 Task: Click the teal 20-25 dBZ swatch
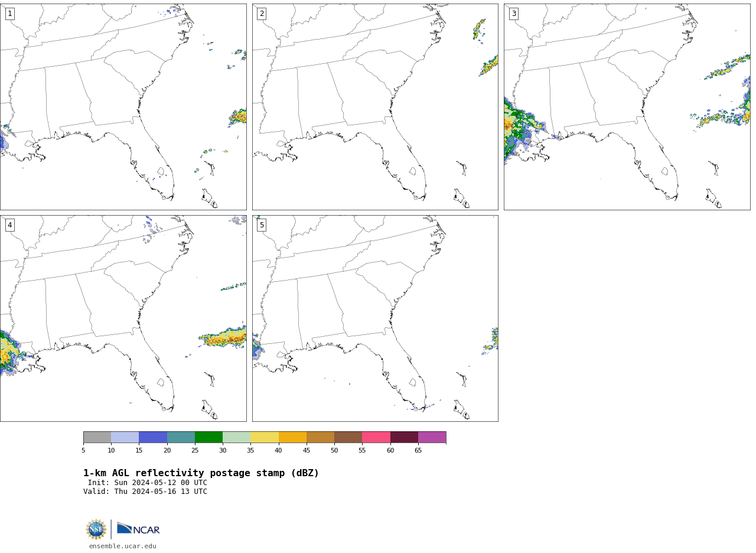tap(181, 437)
